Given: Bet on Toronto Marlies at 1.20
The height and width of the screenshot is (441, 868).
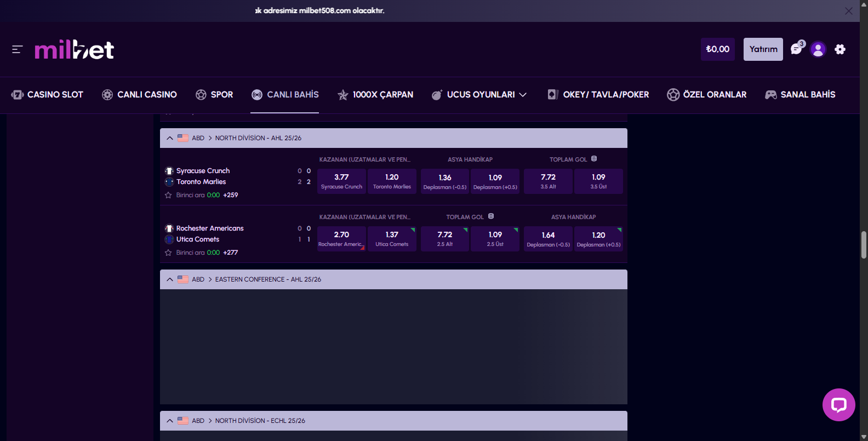Looking at the screenshot, I should 392,181.
